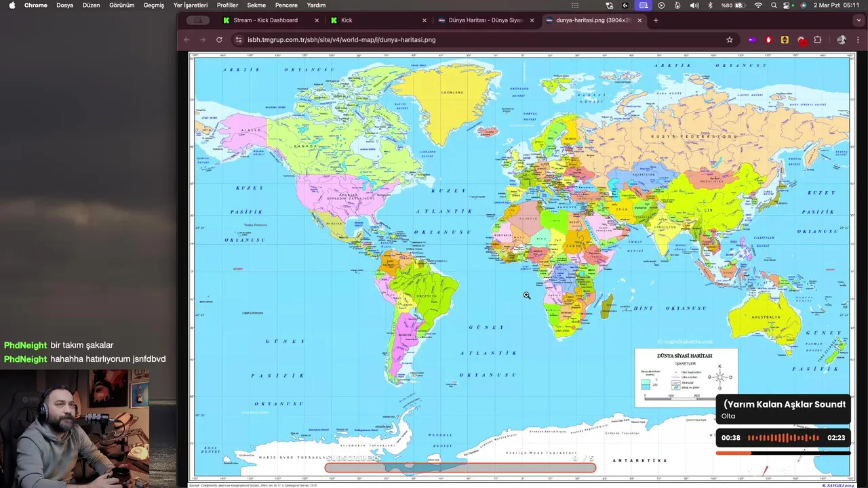Open macOS Spotlight search icon
The height and width of the screenshot is (488, 868).
click(774, 5)
